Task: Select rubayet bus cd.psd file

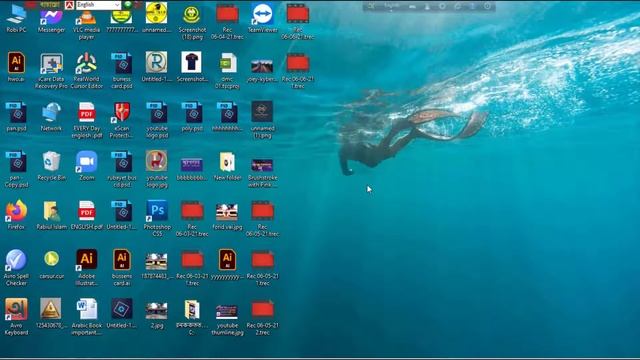Action: 122,169
